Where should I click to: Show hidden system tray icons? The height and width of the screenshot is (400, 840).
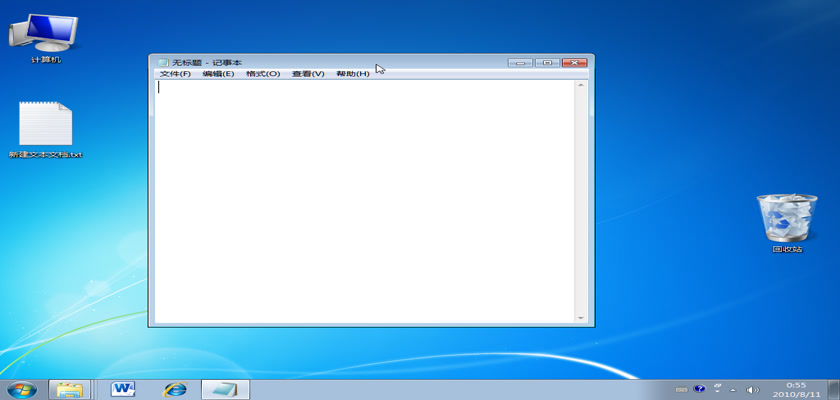[731, 388]
